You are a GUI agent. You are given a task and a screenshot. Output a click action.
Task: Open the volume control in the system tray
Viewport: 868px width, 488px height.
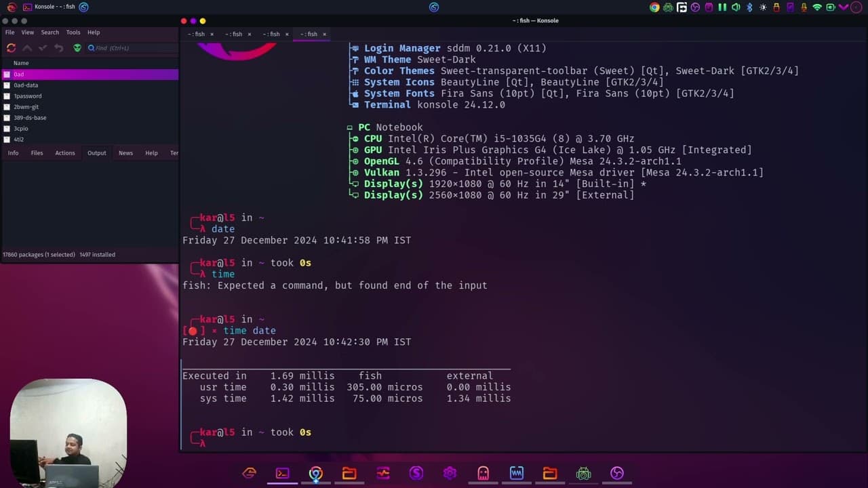[x=736, y=7]
